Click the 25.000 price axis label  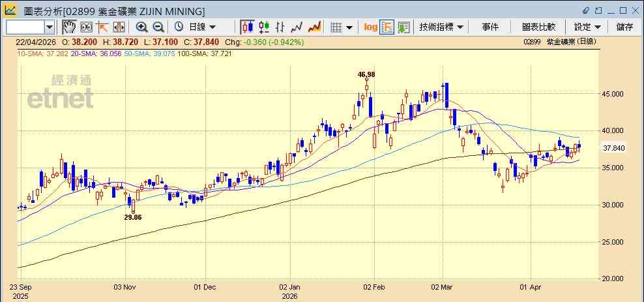(x=613, y=241)
